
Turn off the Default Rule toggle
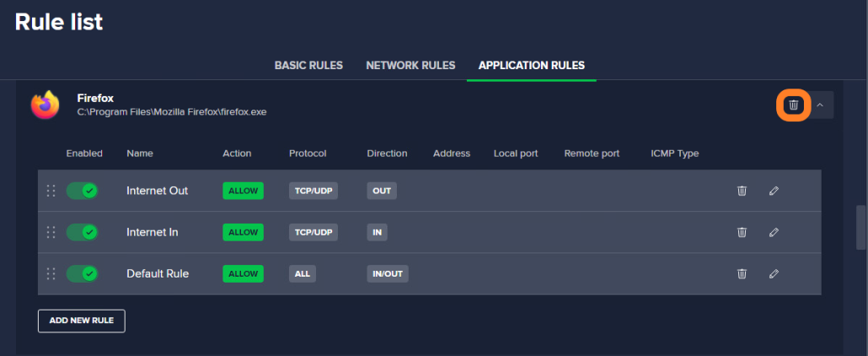[82, 273]
